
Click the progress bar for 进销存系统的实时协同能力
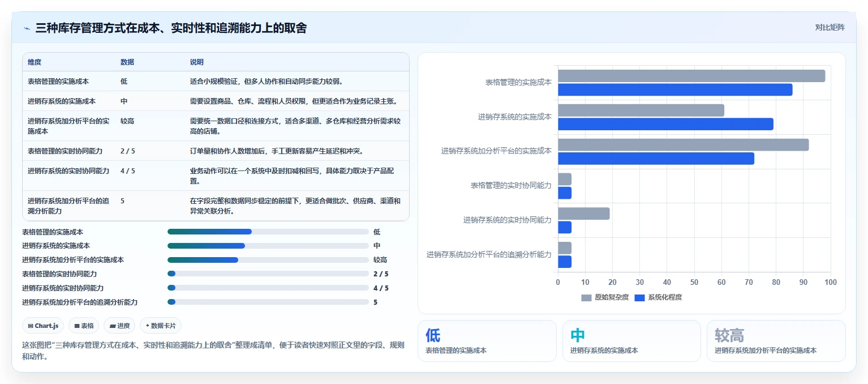click(268, 288)
